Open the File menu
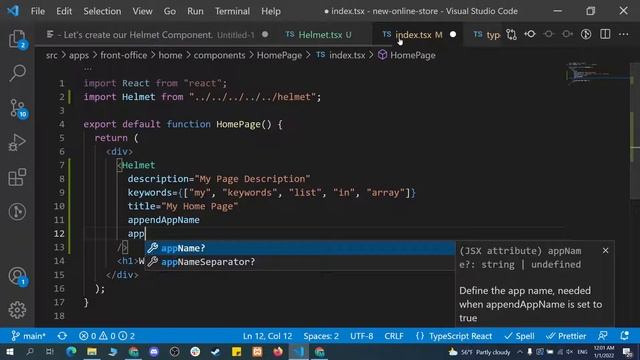Image resolution: width=640 pixels, height=360 pixels. coord(38,11)
